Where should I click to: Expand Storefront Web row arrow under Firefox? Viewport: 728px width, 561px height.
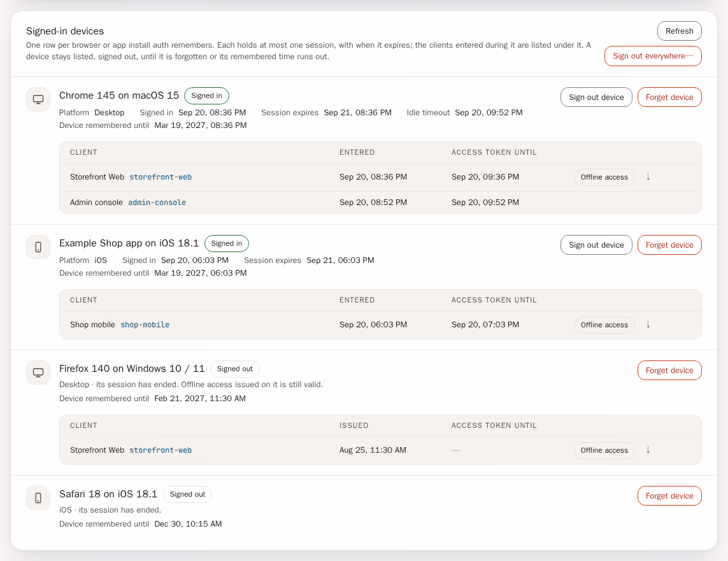click(x=648, y=450)
